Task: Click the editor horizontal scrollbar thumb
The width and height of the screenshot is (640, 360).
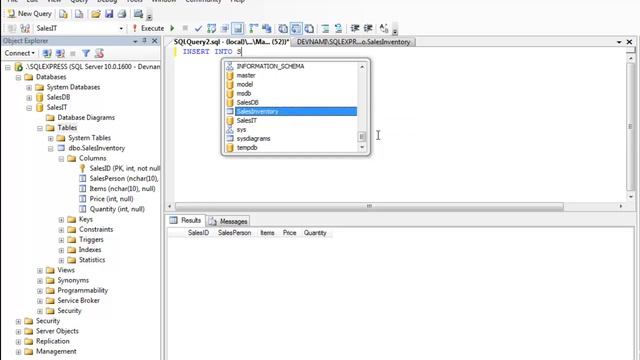Action: (x=369, y=206)
